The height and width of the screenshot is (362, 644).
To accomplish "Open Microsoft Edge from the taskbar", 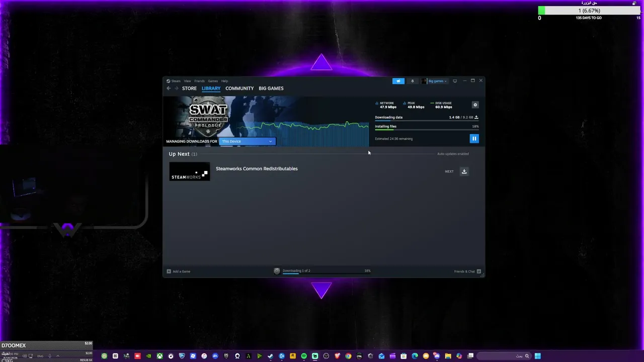I will [x=415, y=356].
